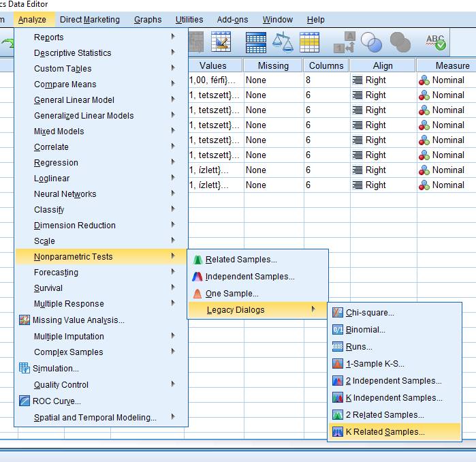This screenshot has width=476, height=462.
Task: Click the Split File toolbar icon
Action: point(256,42)
